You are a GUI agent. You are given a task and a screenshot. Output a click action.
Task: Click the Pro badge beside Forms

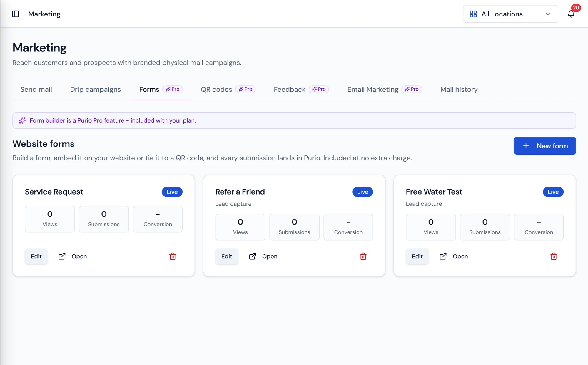tap(173, 89)
